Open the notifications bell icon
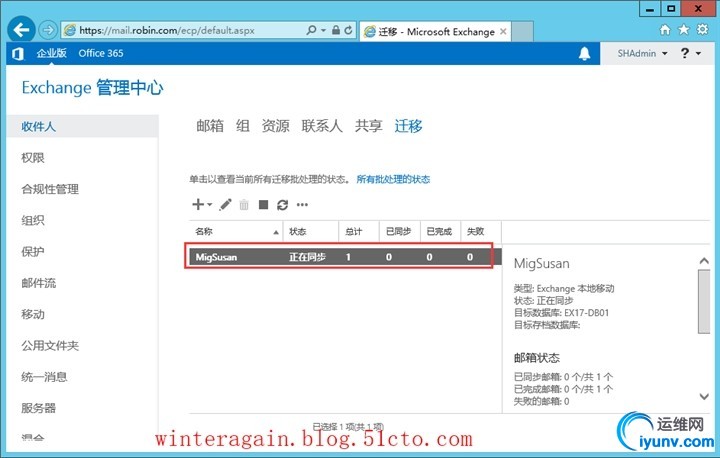 (x=584, y=54)
